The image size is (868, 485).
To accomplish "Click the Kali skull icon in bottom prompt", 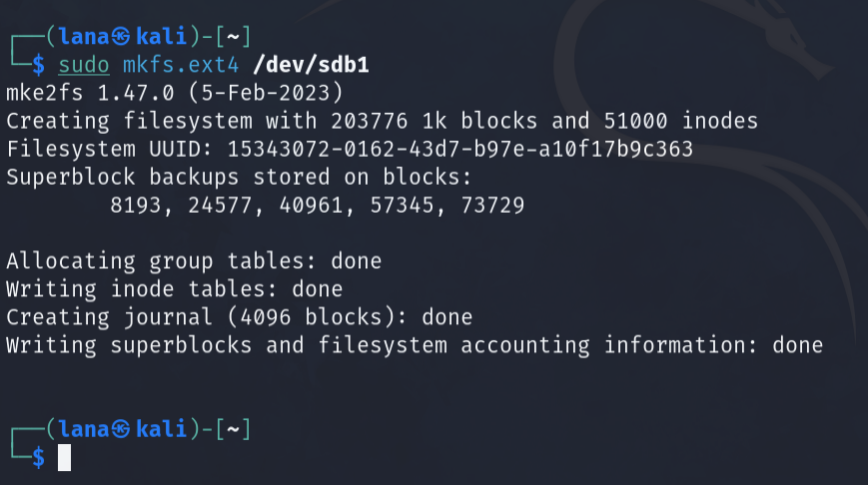I will (121, 429).
